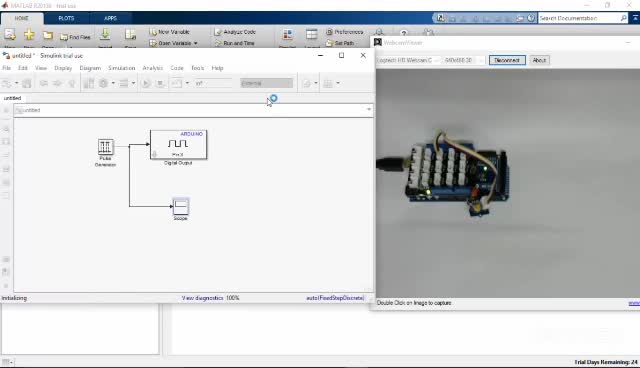Click Set Path in MATLAB ribbon
The image size is (640, 368).
(340, 43)
